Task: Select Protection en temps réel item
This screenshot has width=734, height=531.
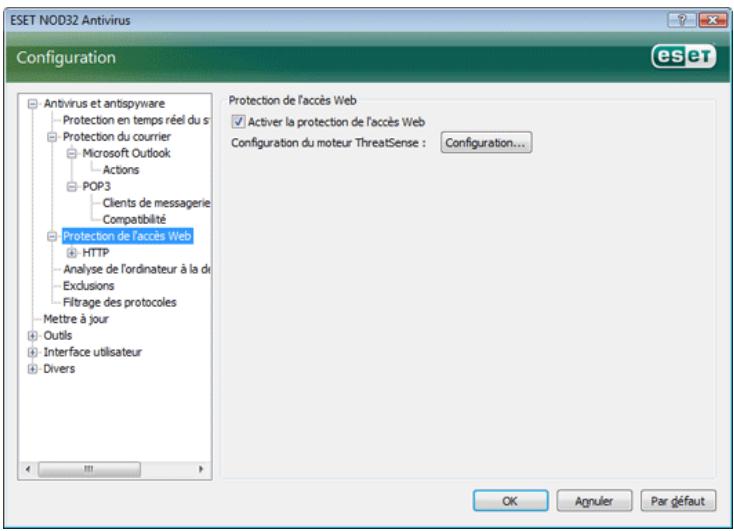Action: pyautogui.click(x=136, y=120)
